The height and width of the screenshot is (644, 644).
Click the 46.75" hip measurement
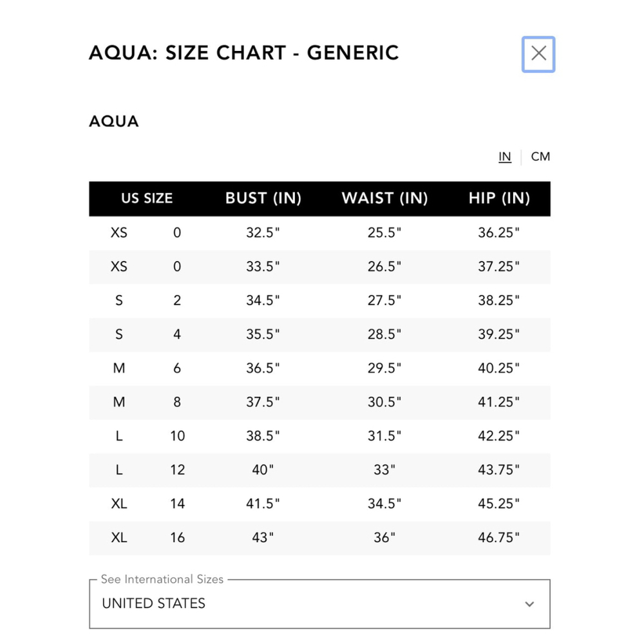click(498, 538)
